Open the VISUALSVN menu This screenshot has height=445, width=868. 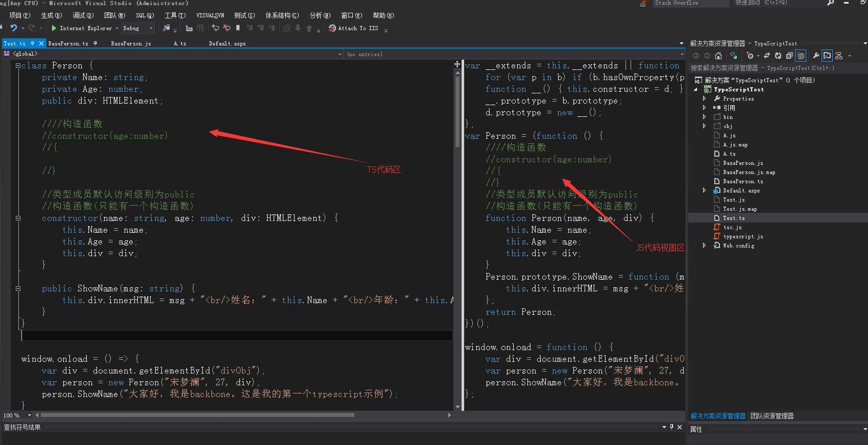pyautogui.click(x=210, y=15)
